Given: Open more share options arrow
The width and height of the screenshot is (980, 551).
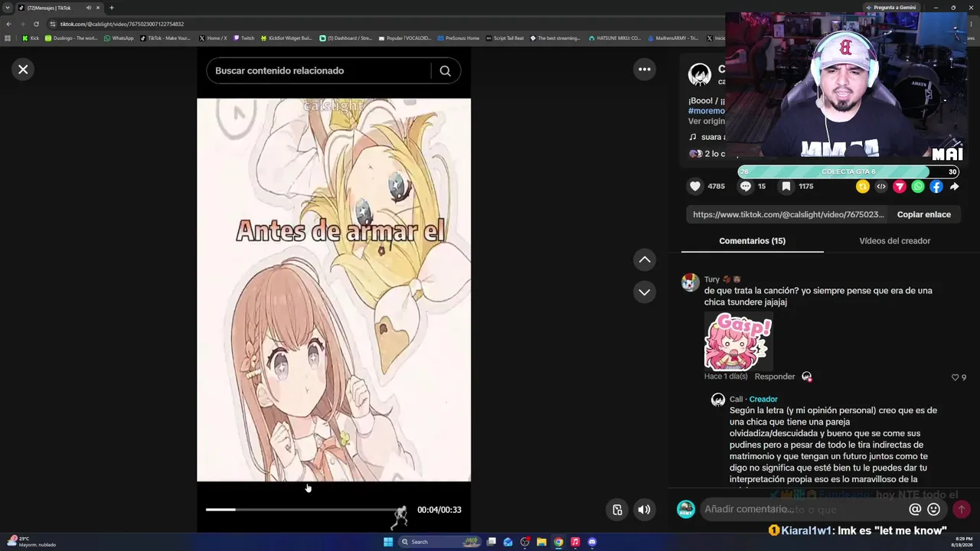Looking at the screenshot, I should [x=954, y=187].
